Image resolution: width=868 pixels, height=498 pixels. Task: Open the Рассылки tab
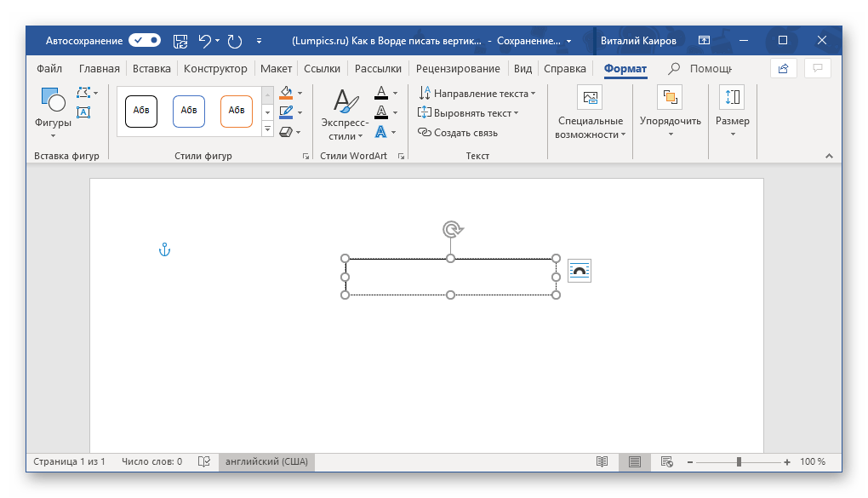tap(378, 69)
